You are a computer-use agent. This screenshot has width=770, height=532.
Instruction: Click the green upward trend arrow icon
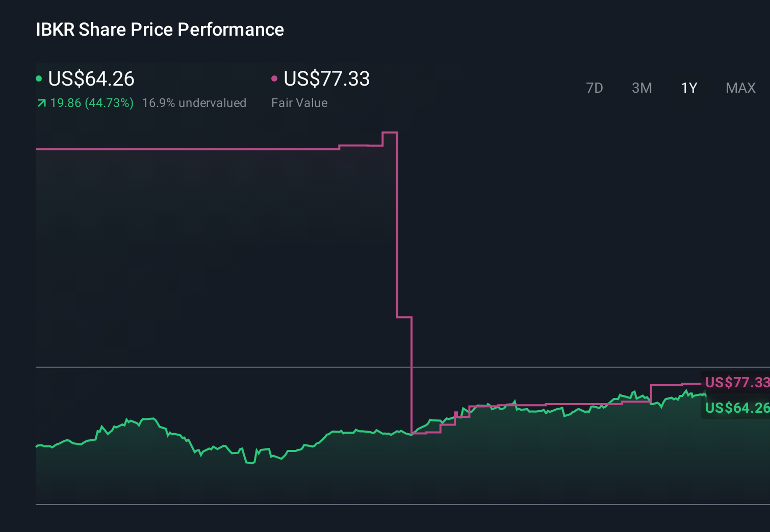tap(41, 102)
